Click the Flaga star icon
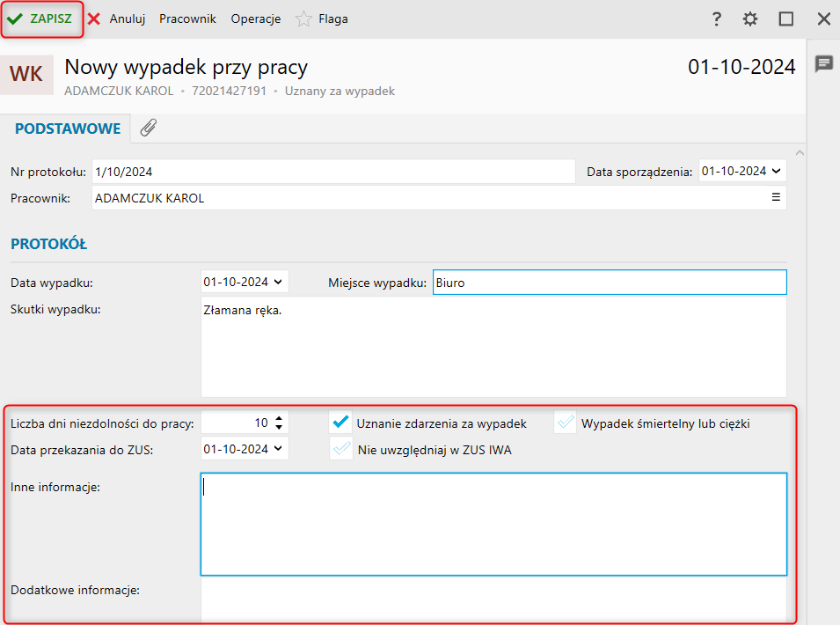 pyautogui.click(x=303, y=18)
